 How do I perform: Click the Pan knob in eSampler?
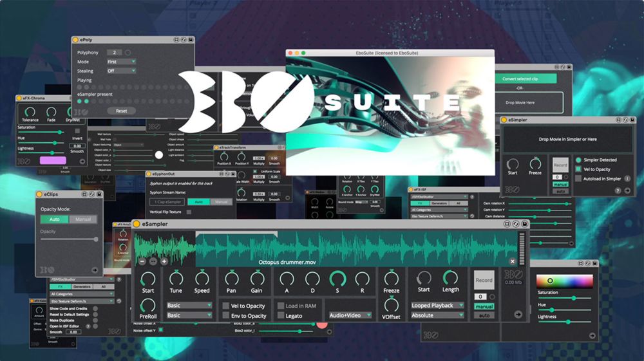231,279
